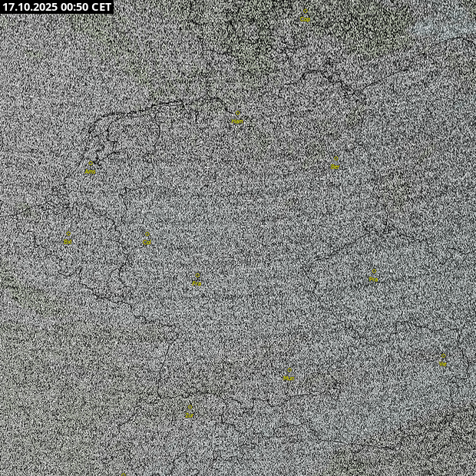Click the yellow Berlin city label text
476x476 pixels.
336,167
